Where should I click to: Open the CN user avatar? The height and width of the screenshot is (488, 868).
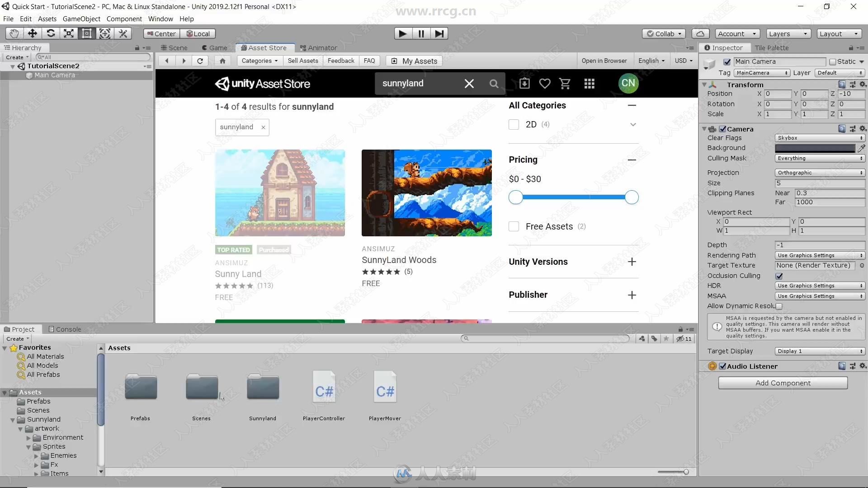coord(628,83)
